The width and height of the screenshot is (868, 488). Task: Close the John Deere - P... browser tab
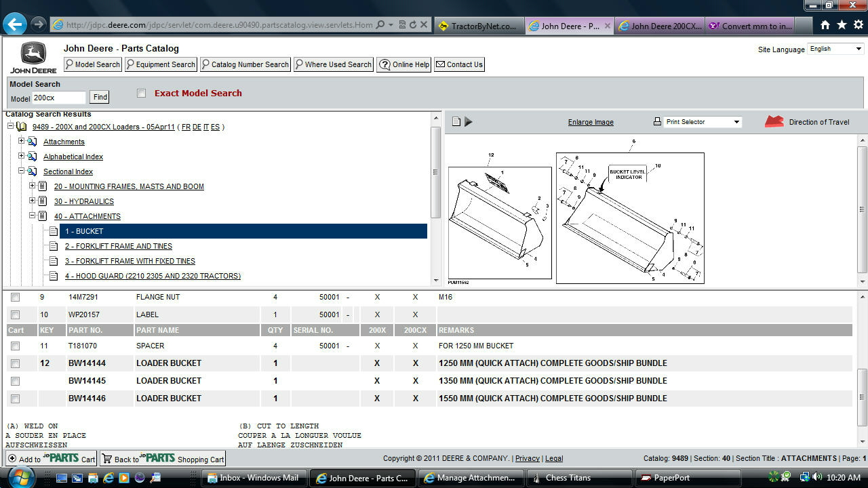click(x=607, y=26)
